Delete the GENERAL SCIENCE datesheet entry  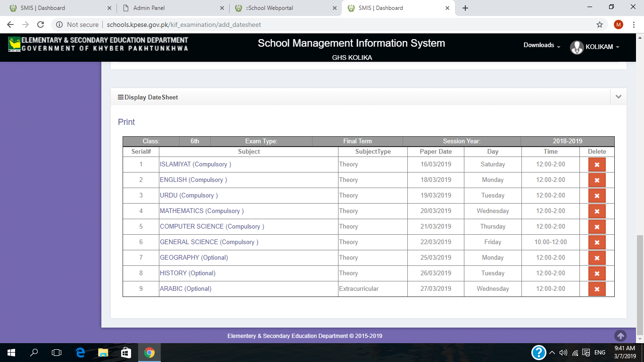tap(597, 242)
